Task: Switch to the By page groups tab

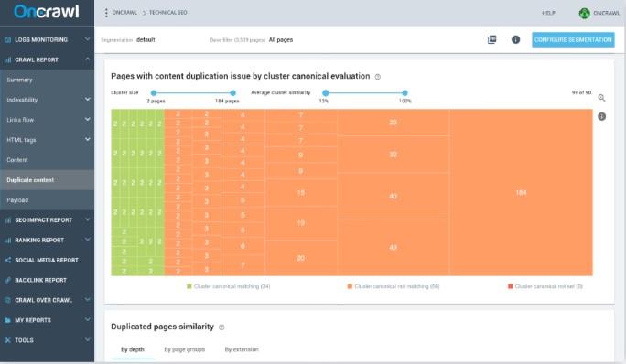Action: tap(185, 349)
